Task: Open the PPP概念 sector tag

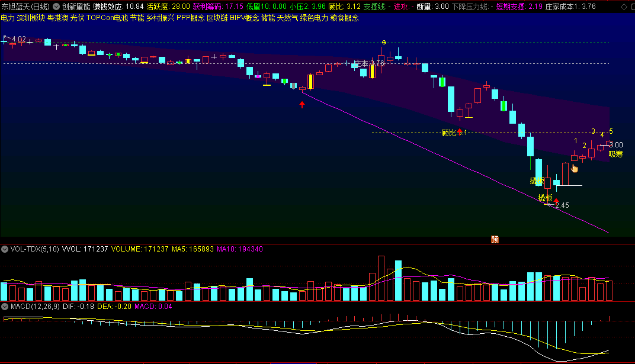Action: click(190, 18)
